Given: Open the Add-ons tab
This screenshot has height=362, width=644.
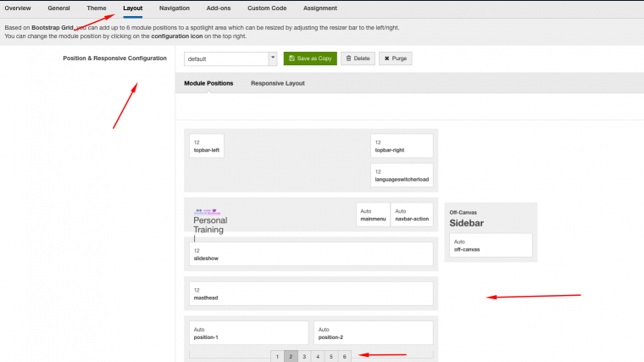Looking at the screenshot, I should [219, 8].
